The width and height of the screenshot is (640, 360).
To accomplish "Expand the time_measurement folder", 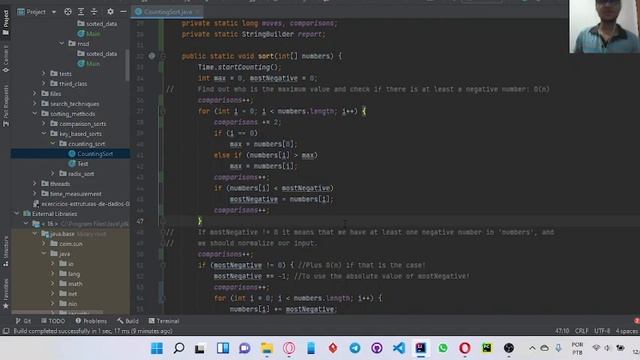I will 35,193.
